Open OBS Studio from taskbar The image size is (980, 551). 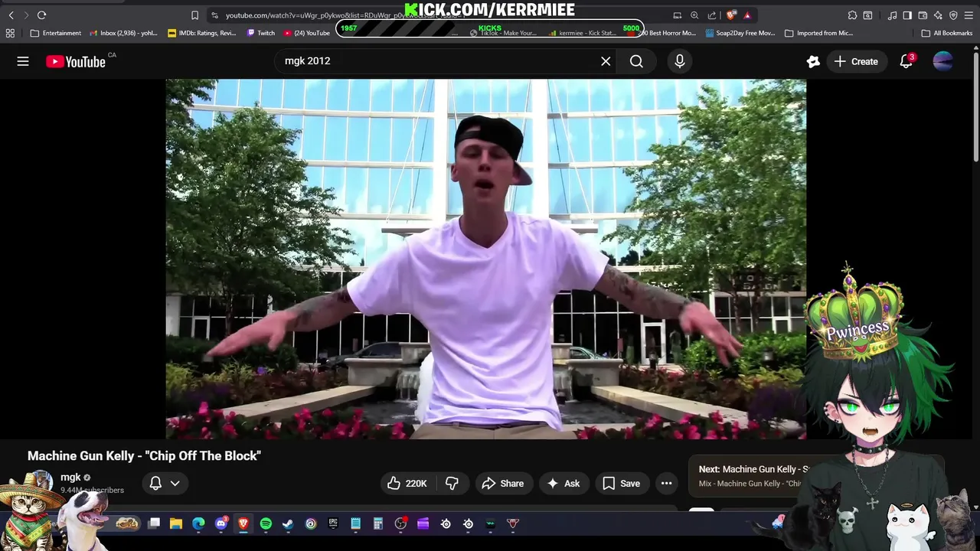click(x=400, y=523)
